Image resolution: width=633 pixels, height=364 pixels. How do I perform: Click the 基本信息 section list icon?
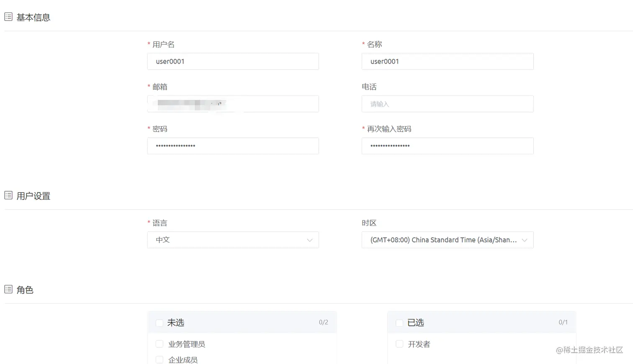[8, 17]
